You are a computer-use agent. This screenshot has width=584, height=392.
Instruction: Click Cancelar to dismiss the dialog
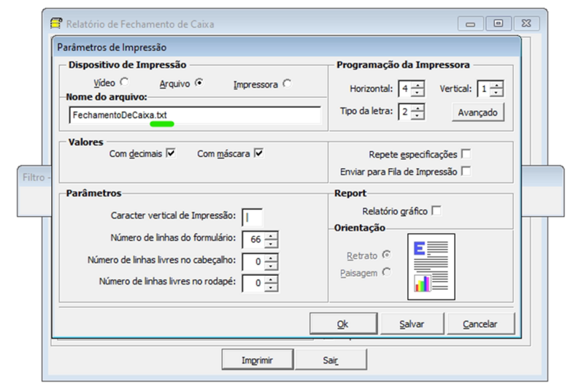coord(480,323)
